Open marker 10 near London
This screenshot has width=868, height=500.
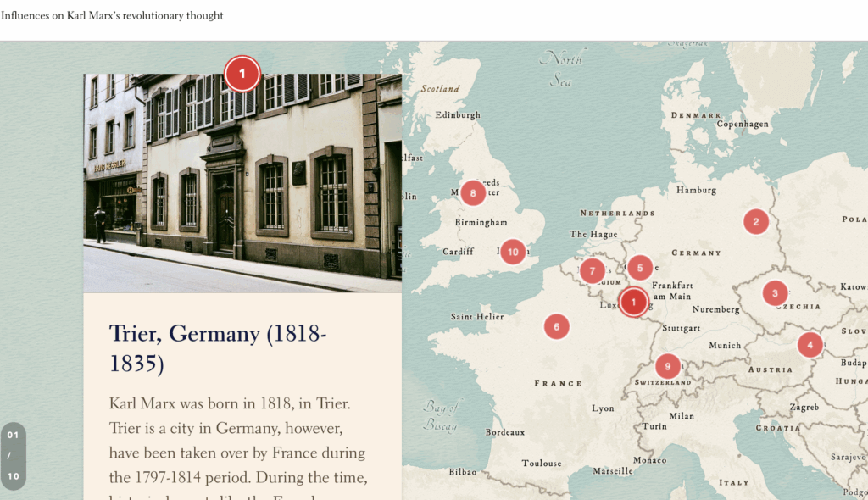point(513,252)
